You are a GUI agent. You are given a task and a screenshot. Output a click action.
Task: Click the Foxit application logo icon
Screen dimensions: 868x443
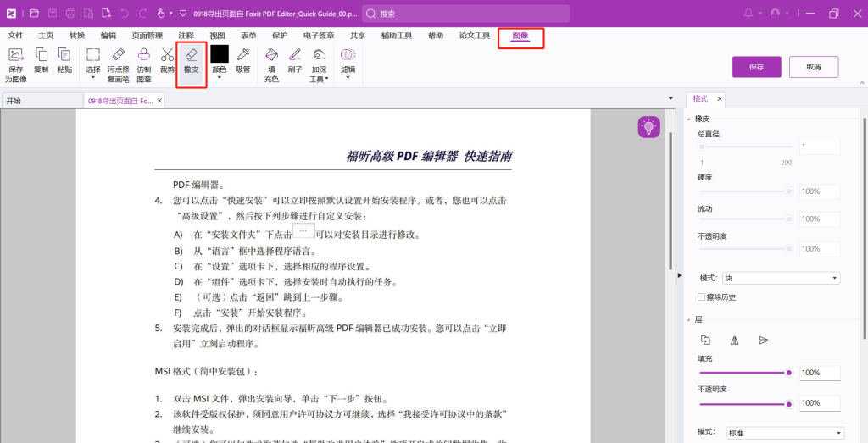coord(12,14)
